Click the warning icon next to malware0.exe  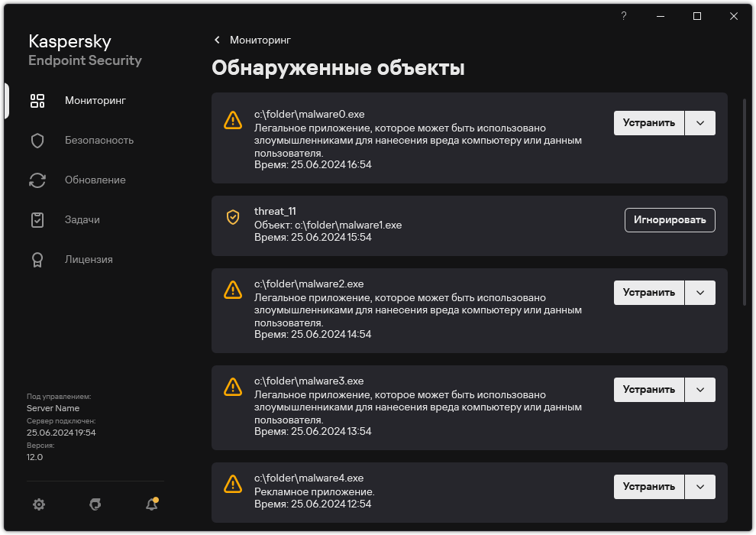coord(233,120)
